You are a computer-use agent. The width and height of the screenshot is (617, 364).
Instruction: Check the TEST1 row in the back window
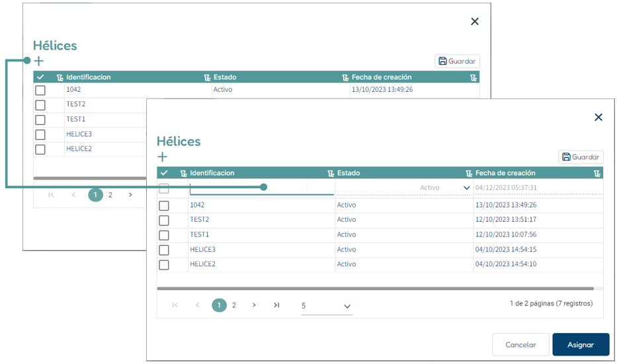click(40, 120)
